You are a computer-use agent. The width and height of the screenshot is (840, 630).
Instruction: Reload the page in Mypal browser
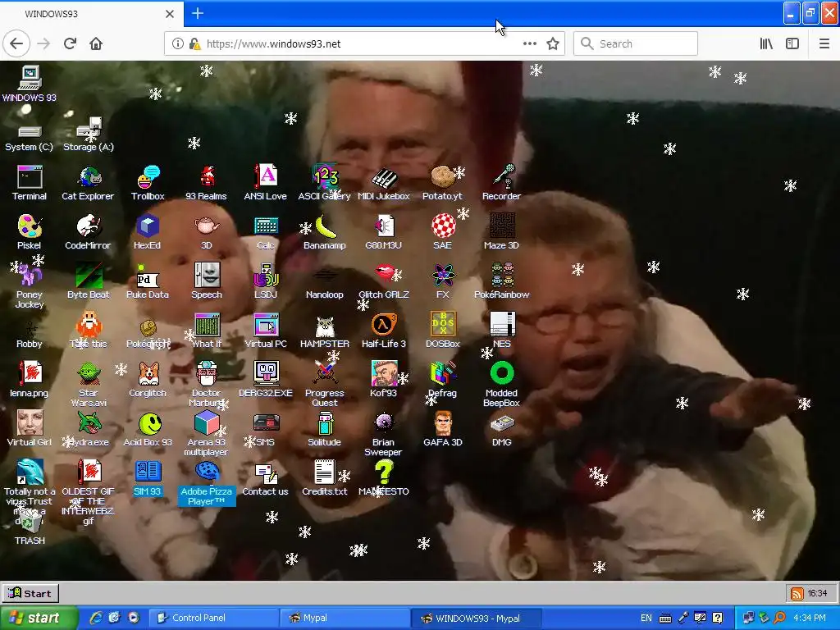71,43
